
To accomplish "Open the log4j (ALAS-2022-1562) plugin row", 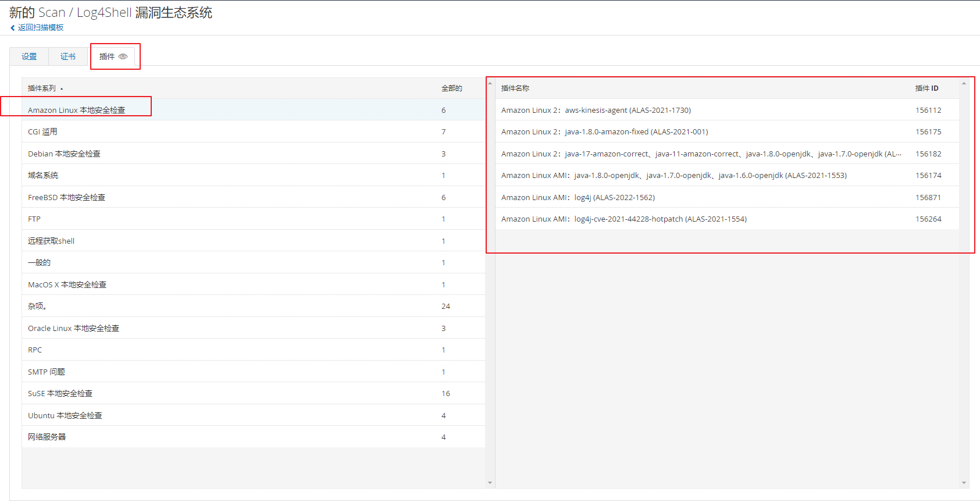I will pos(578,198).
